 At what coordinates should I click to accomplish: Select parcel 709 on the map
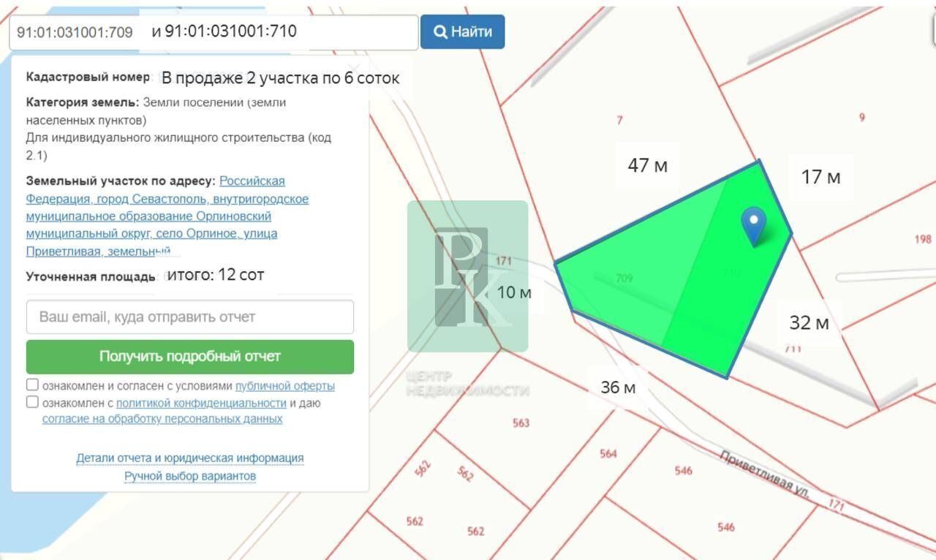click(x=624, y=278)
